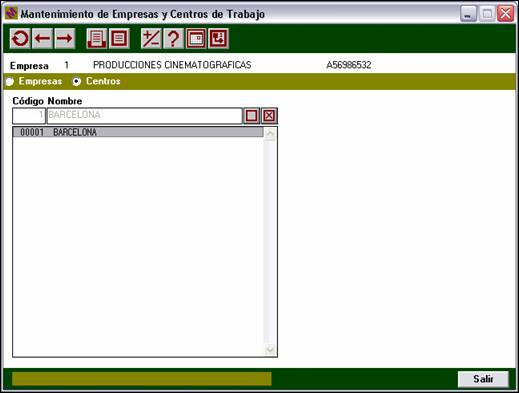Click the list scrollbar up arrow

coord(270,134)
